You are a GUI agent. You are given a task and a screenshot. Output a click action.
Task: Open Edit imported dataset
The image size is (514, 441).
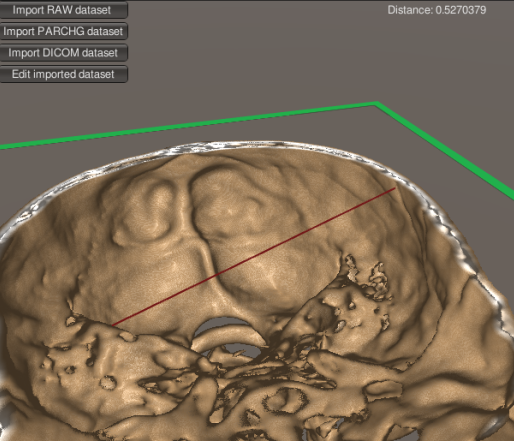pyautogui.click(x=63, y=74)
